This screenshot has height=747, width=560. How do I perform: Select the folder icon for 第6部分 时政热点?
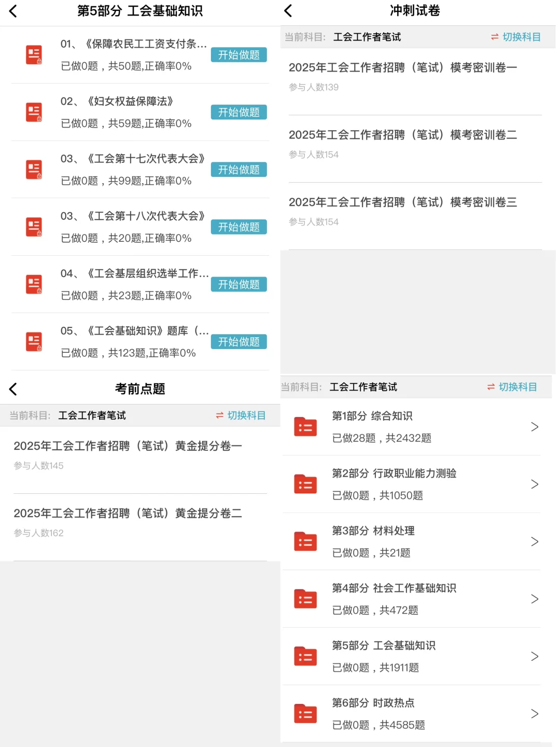click(x=305, y=713)
